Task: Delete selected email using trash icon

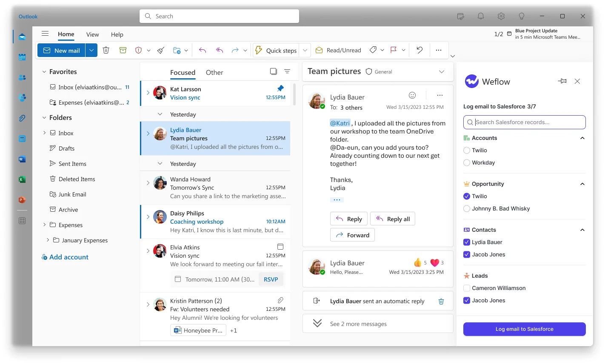Action: pos(106,50)
